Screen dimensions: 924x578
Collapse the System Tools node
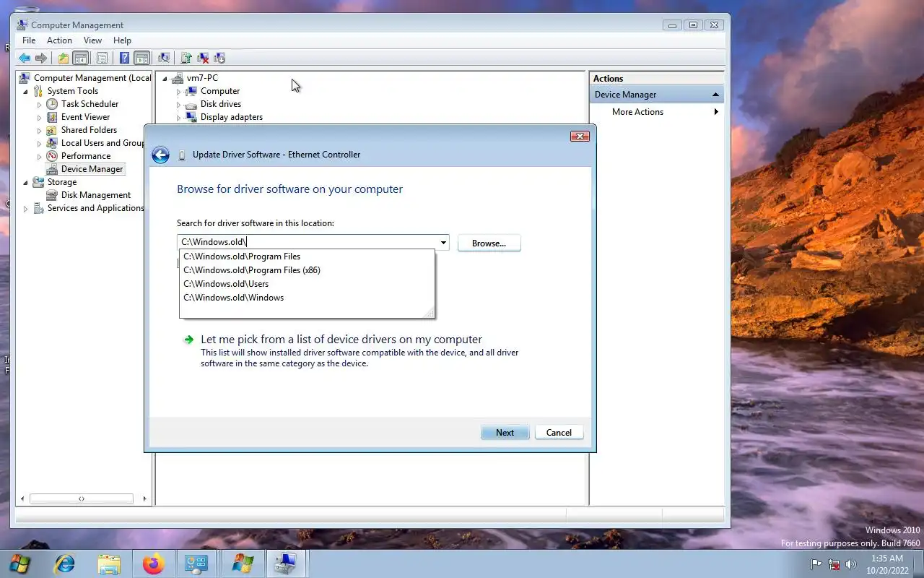pos(26,92)
